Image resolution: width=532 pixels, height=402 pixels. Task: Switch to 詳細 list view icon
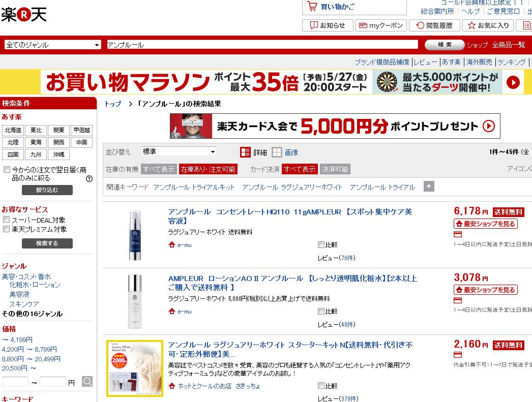pos(245,152)
